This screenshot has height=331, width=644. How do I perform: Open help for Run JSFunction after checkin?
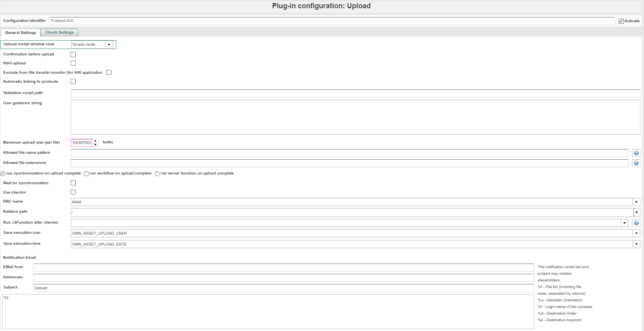pos(636,223)
